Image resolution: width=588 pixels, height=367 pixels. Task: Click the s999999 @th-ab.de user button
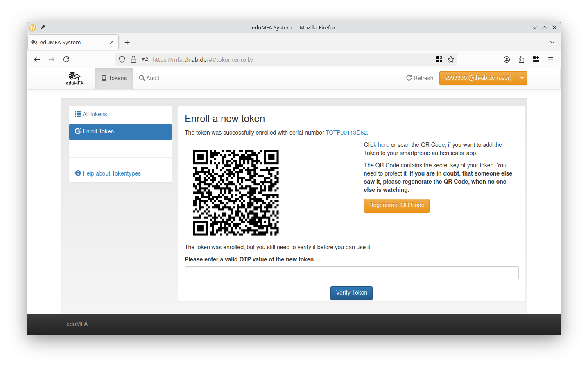(478, 78)
